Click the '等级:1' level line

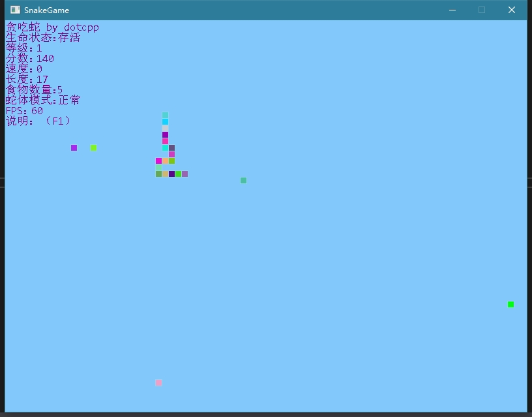[23, 48]
